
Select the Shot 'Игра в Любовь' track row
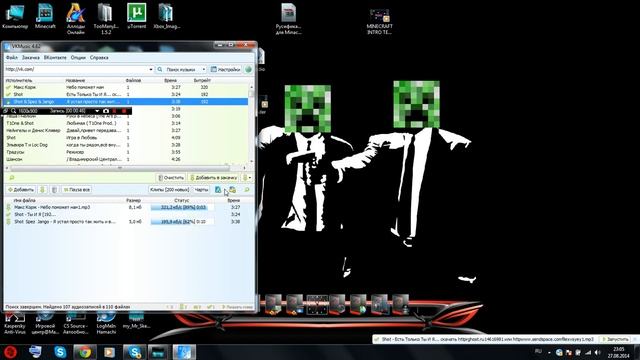pyautogui.click(x=126, y=138)
